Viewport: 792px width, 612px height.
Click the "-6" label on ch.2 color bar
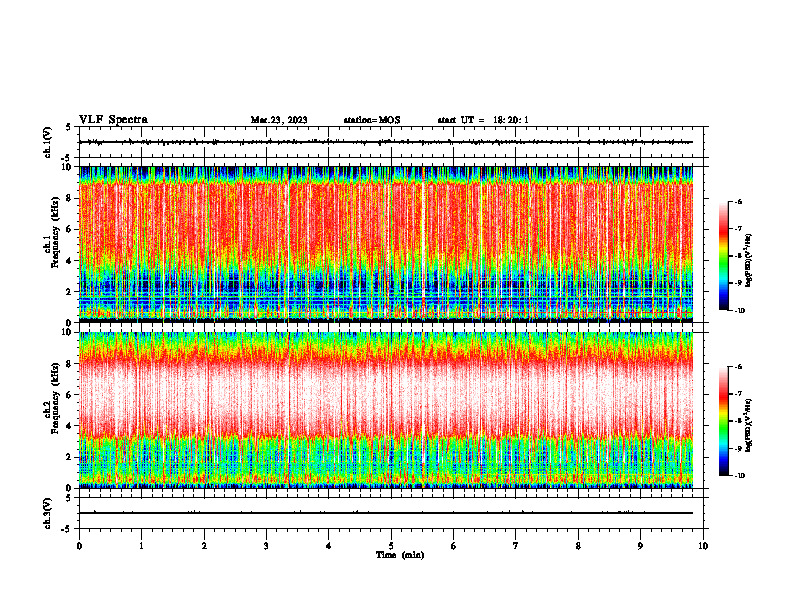tap(738, 367)
